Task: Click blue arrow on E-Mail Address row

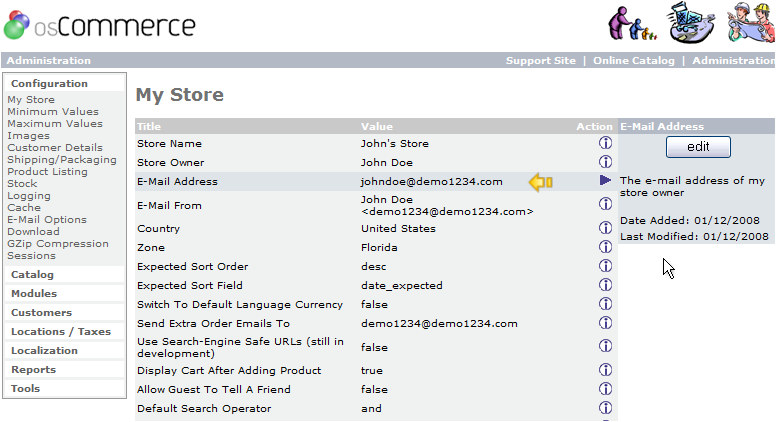Action: click(x=605, y=181)
